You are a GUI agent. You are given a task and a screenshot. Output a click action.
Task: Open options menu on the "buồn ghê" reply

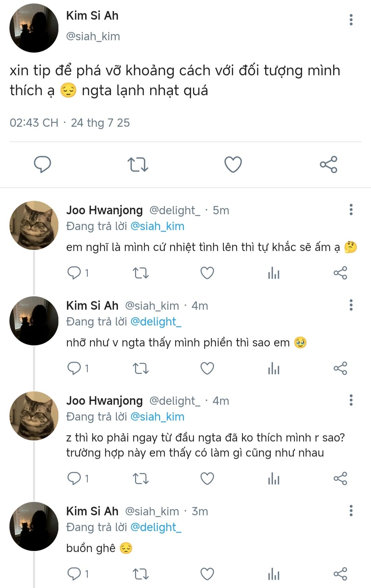coord(351,511)
